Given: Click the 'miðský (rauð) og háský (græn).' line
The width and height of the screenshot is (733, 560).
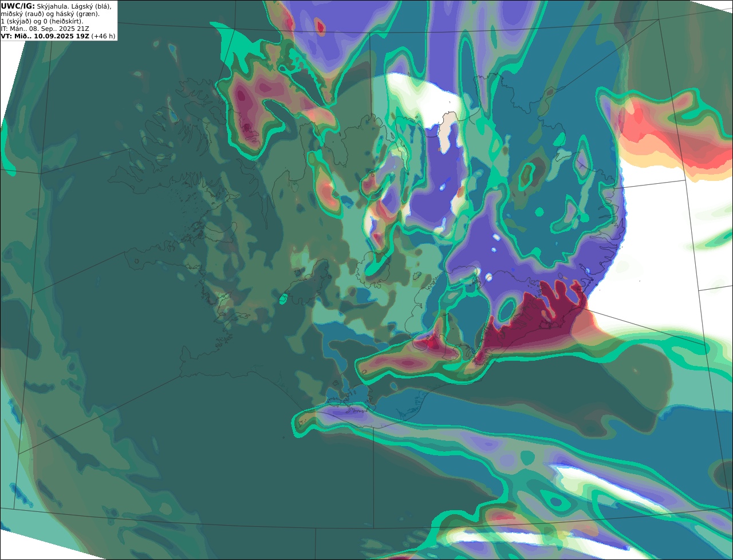Looking at the screenshot, I should tap(50, 14).
